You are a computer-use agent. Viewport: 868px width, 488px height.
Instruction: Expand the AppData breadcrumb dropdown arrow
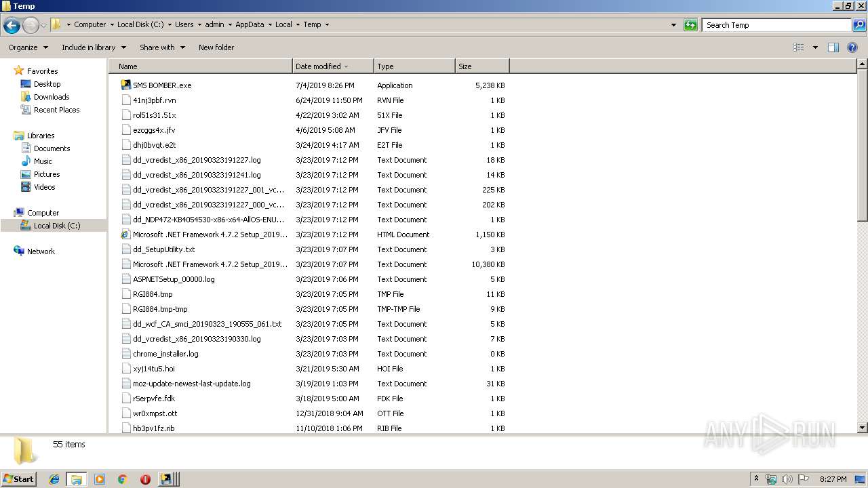pyautogui.click(x=270, y=24)
